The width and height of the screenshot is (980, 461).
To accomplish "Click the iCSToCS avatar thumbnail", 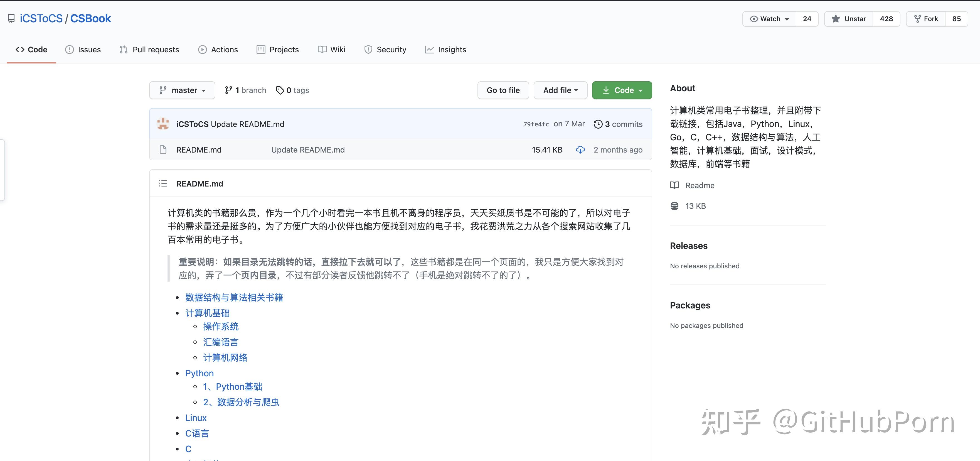I will point(163,124).
